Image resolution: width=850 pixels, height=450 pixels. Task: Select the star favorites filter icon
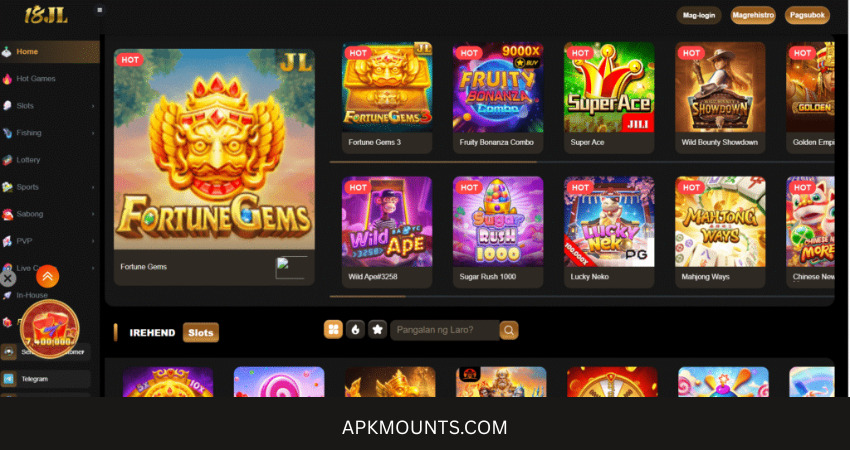[378, 330]
